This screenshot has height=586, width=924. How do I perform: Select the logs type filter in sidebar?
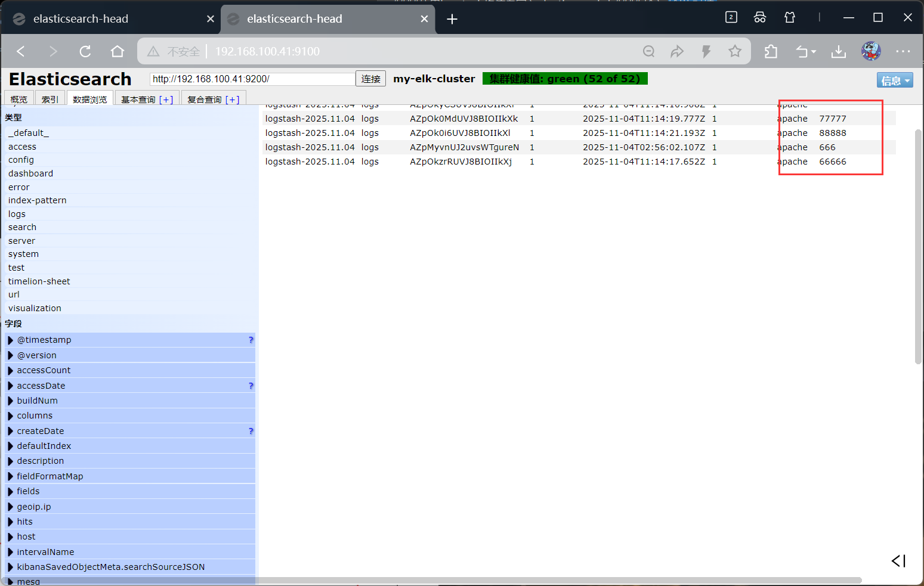coord(131,214)
